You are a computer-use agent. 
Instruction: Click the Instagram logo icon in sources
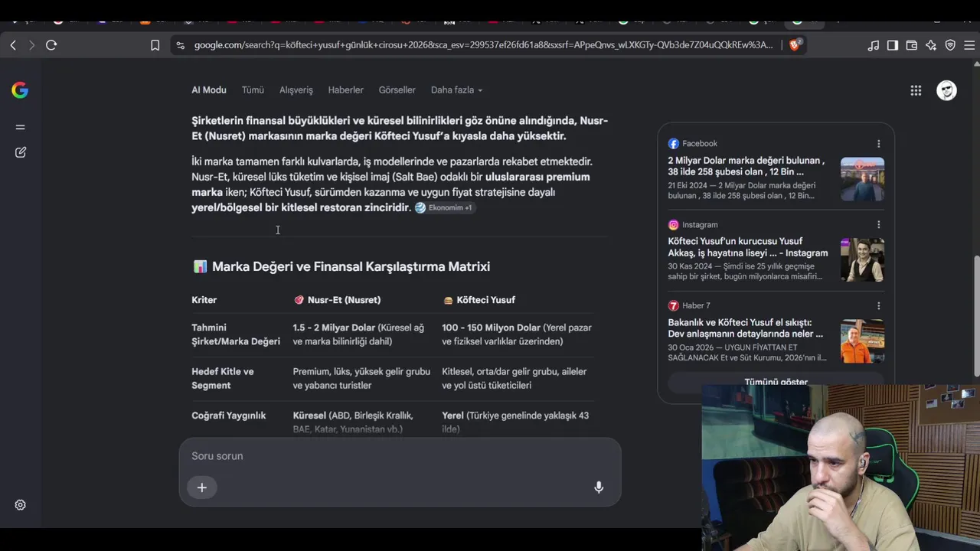click(x=674, y=225)
